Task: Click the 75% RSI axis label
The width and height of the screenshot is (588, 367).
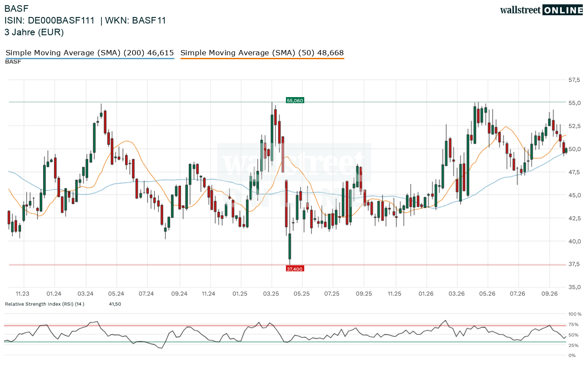Action: tap(574, 325)
